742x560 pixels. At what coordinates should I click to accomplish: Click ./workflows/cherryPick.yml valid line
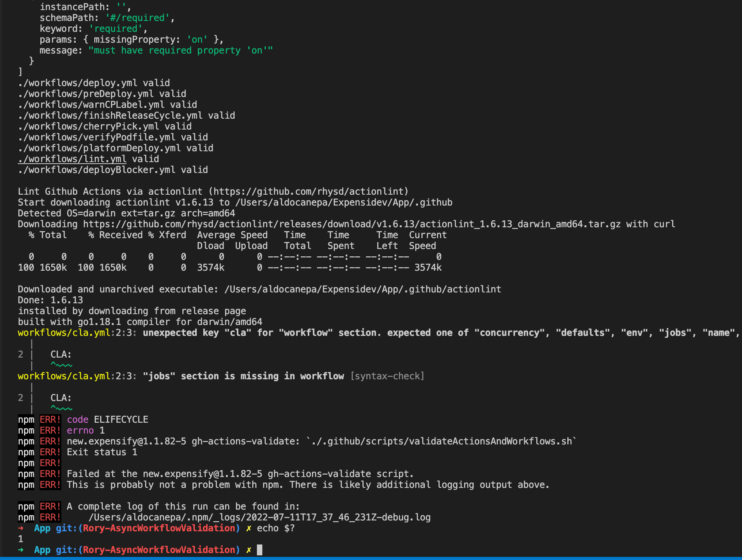click(x=105, y=126)
